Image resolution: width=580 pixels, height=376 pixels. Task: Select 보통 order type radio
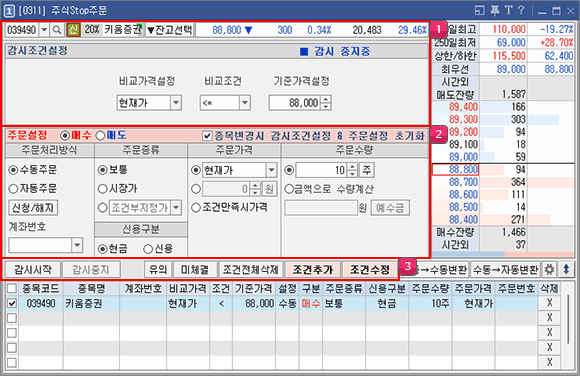102,170
